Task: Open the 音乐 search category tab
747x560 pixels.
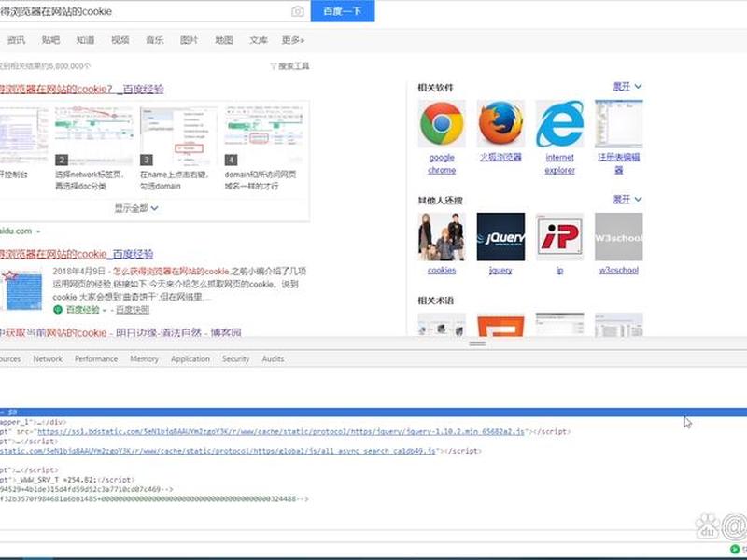Action: click(x=155, y=40)
